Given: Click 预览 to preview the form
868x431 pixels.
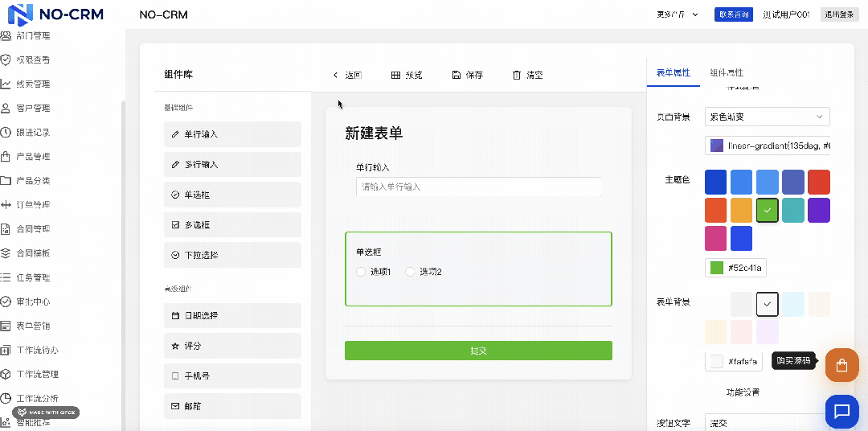Looking at the screenshot, I should point(407,76).
